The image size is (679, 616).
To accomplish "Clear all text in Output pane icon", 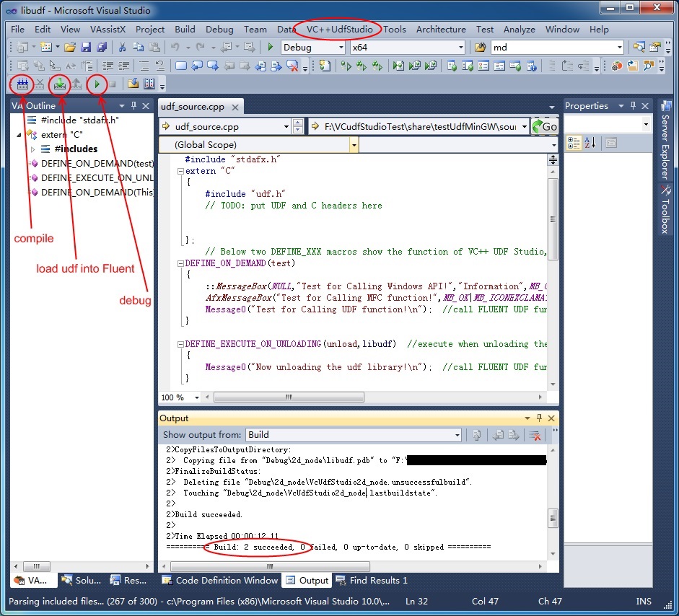I will (535, 435).
